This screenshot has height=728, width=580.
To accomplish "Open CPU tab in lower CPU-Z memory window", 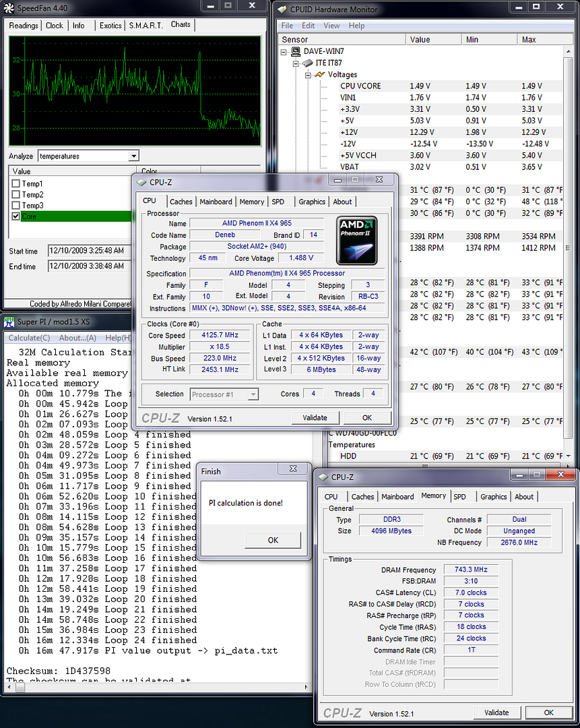I will point(331,496).
